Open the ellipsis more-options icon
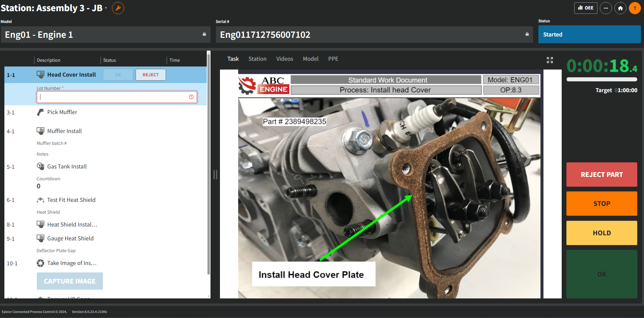Screen dimensions: 644x318 pyautogui.click(x=606, y=8)
